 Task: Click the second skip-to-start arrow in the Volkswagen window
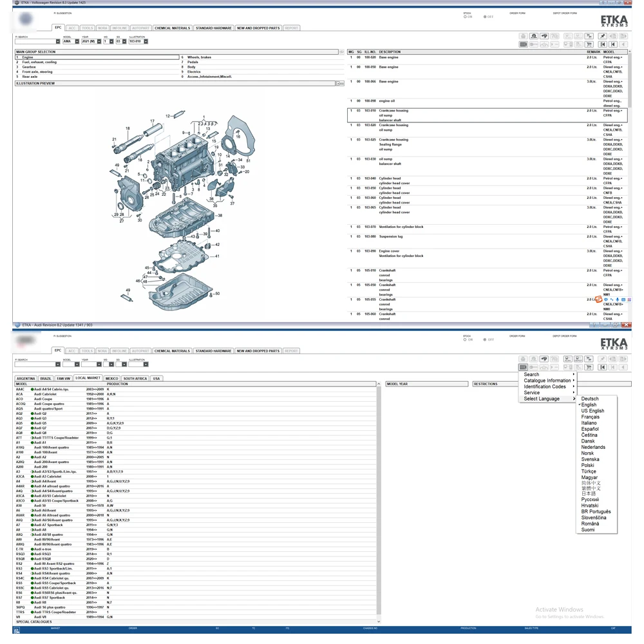613,44
